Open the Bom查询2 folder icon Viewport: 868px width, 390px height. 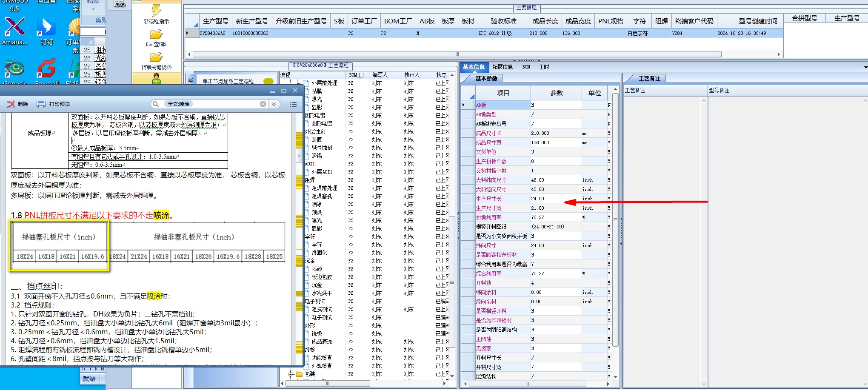pyautogui.click(x=156, y=34)
